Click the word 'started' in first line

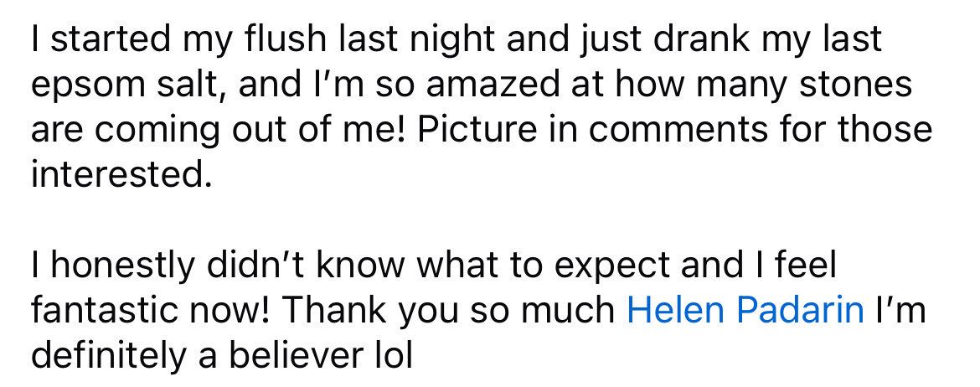tap(110, 39)
